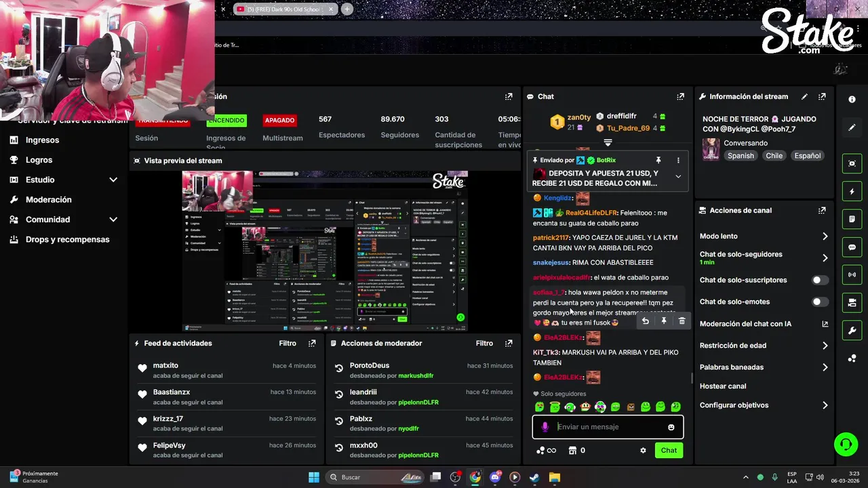Open Filtro in Acciones de moderador

(x=484, y=344)
